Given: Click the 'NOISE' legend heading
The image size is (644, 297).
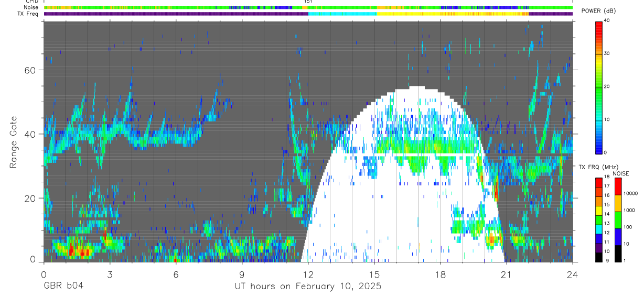Looking at the screenshot, I should [x=620, y=173].
